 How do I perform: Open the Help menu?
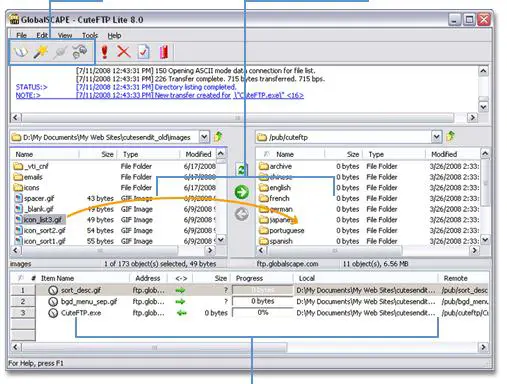coord(114,35)
